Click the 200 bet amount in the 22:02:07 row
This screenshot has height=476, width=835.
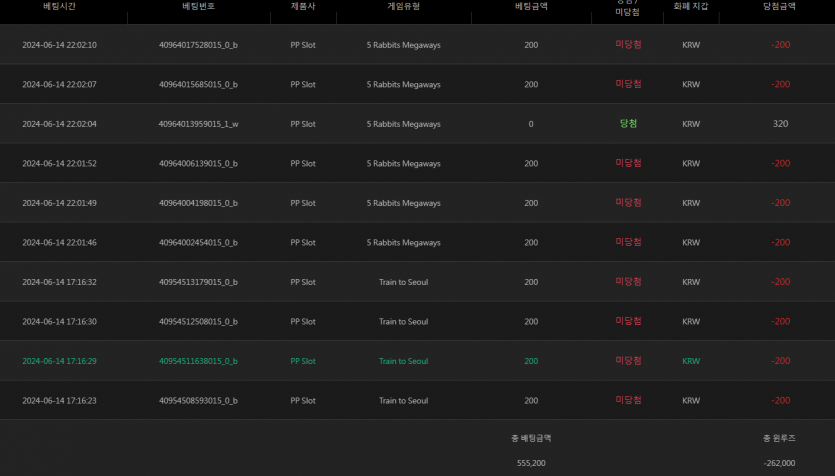[531, 85]
